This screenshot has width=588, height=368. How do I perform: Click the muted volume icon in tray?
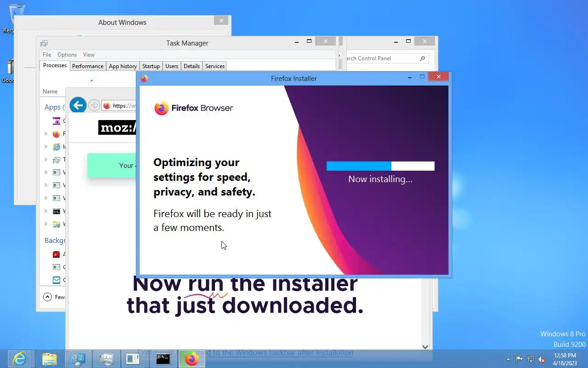(x=542, y=359)
